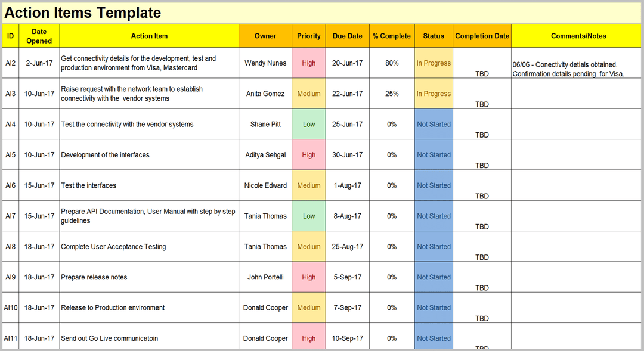Screen dimensions: 644x351
Task: Select the 80% complete cell
Action: tap(392, 63)
